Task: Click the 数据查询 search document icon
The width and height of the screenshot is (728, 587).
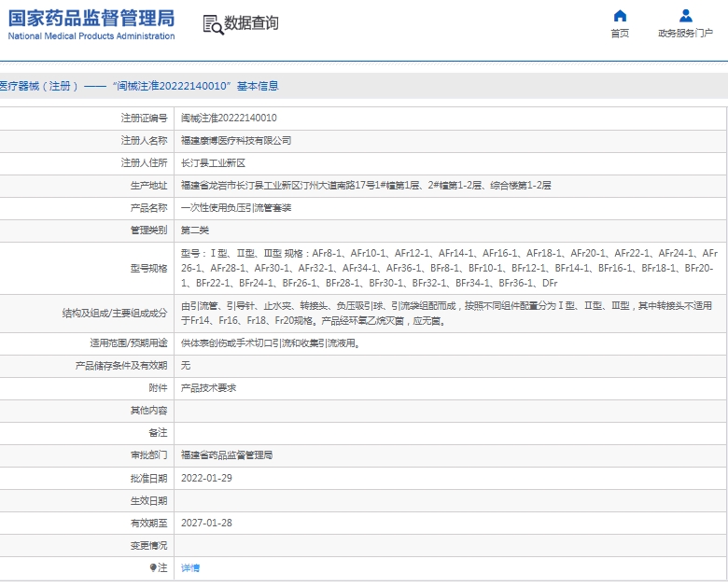Action: click(x=213, y=24)
